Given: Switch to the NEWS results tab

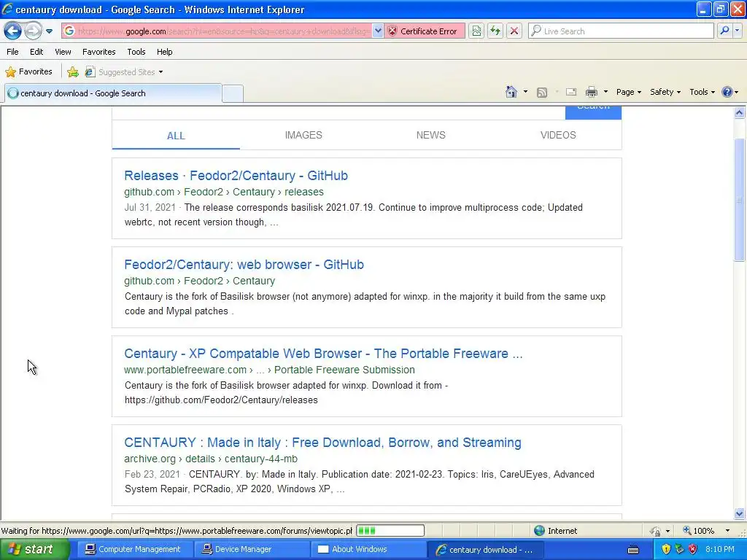Looking at the screenshot, I should coord(430,135).
